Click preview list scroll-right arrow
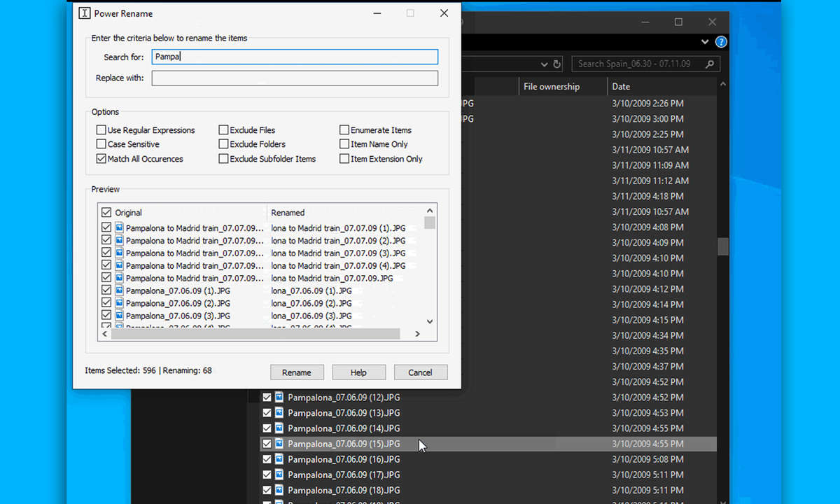The width and height of the screenshot is (840, 504). tap(417, 334)
